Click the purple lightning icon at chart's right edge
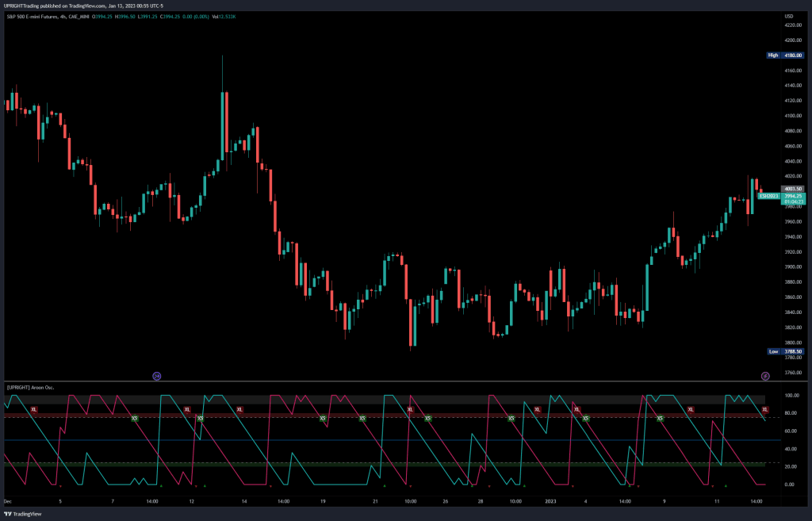The height and width of the screenshot is (521, 812). tap(765, 375)
